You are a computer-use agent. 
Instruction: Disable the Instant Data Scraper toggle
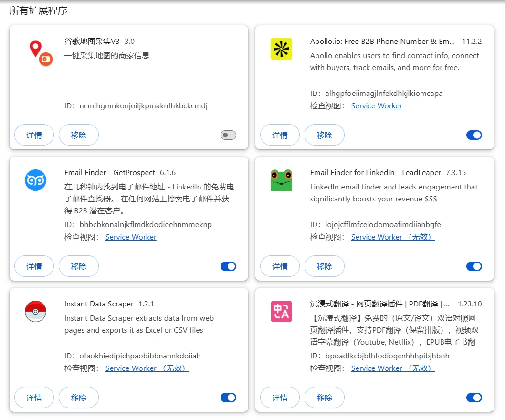(x=228, y=398)
